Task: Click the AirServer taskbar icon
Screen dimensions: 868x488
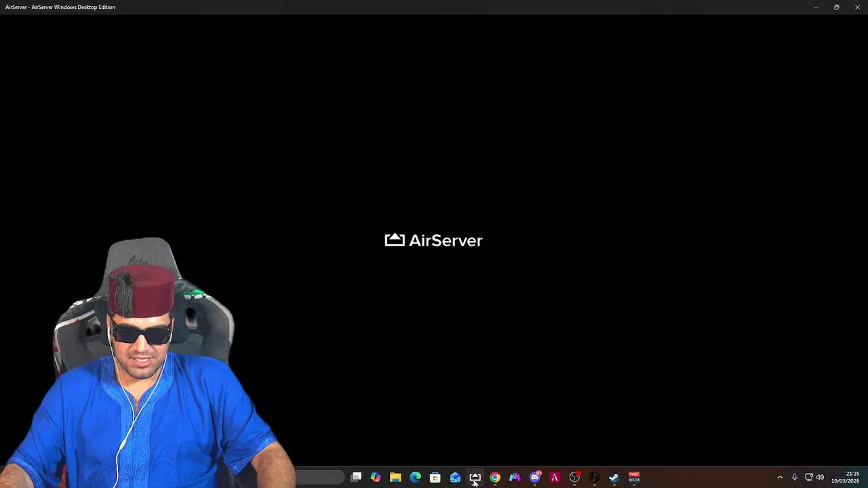Action: (475, 477)
